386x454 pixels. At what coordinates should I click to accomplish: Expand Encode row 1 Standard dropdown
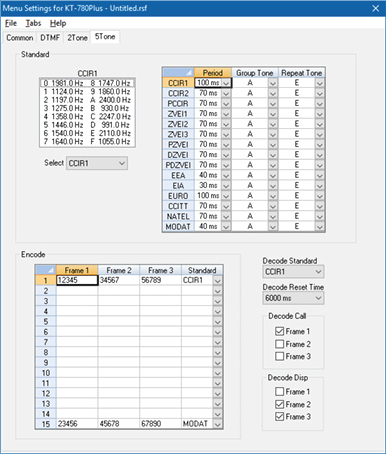[218, 281]
